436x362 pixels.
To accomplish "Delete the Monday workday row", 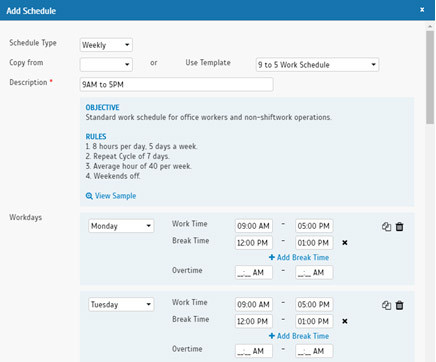I will (x=399, y=227).
